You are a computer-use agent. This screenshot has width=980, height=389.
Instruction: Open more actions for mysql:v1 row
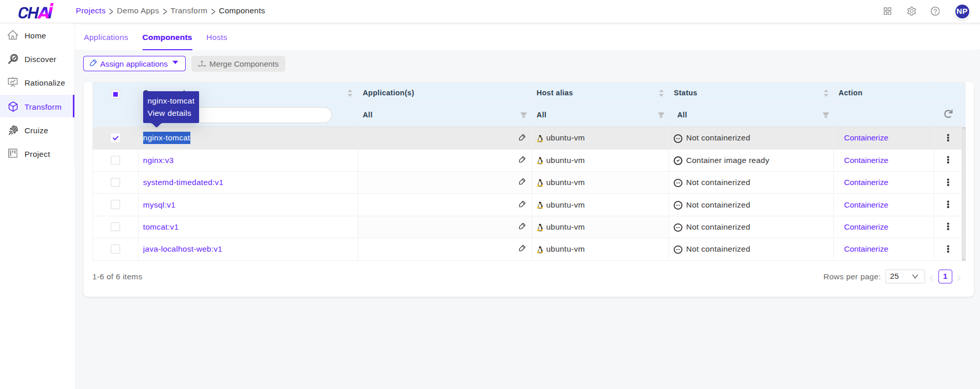(948, 204)
